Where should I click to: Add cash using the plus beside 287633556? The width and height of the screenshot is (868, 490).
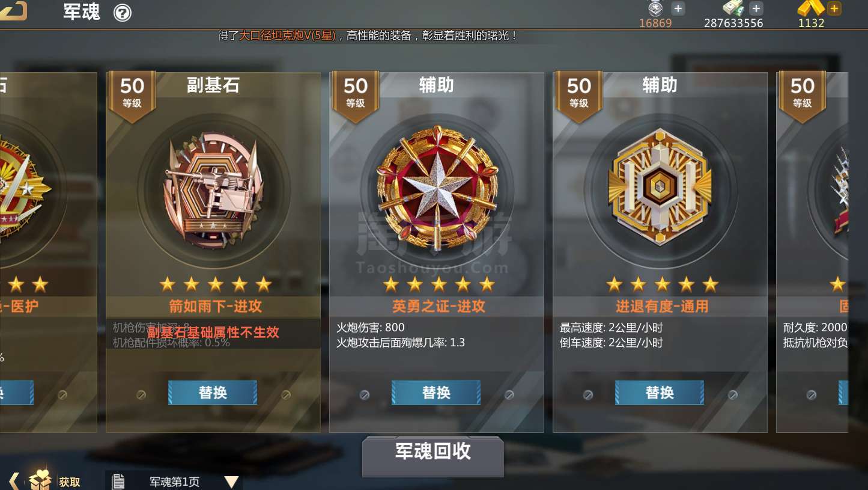click(756, 8)
